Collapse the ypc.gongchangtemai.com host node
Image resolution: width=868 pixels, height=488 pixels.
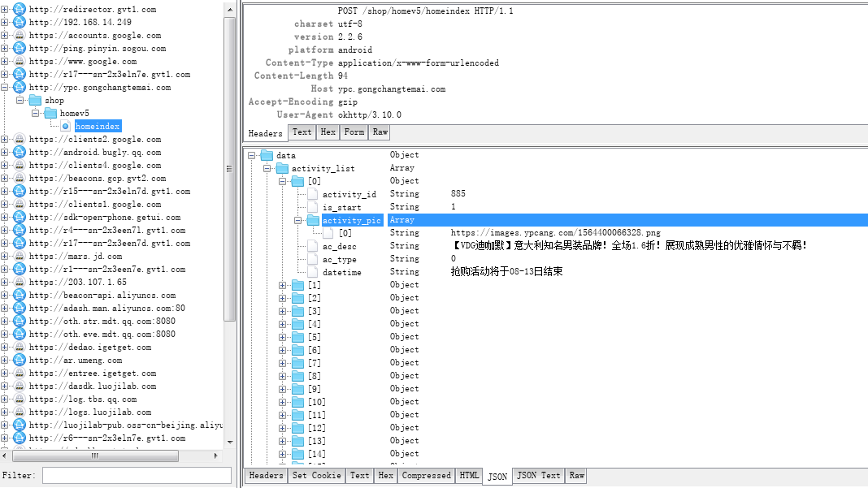click(x=4, y=87)
